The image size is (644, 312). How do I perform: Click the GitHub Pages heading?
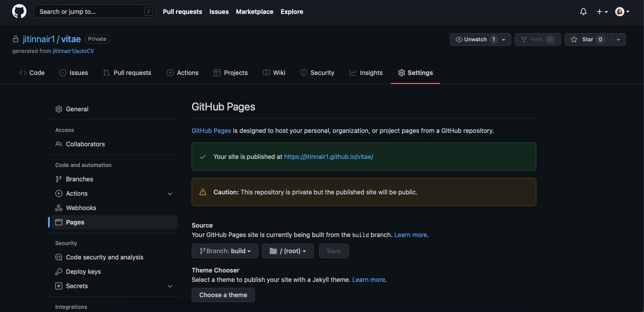223,107
